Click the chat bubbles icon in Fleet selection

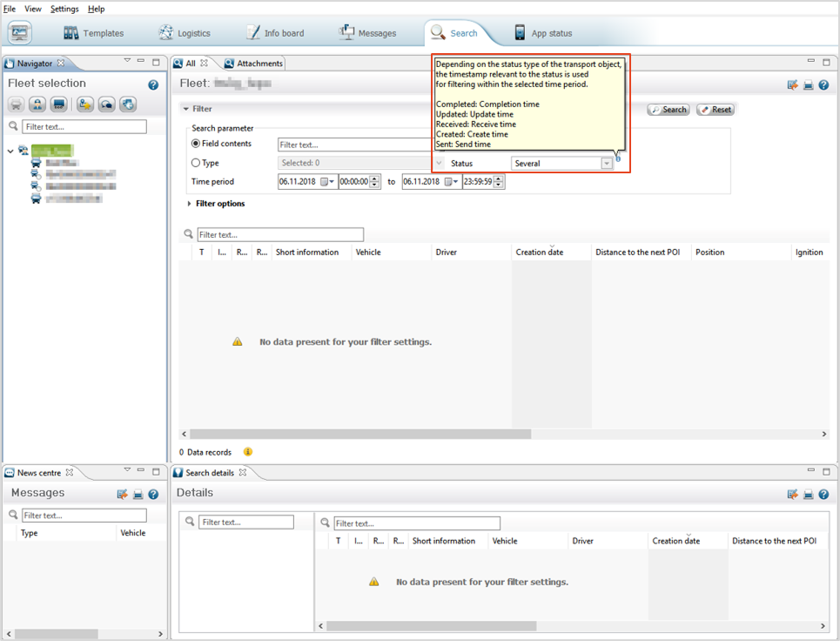point(106,104)
